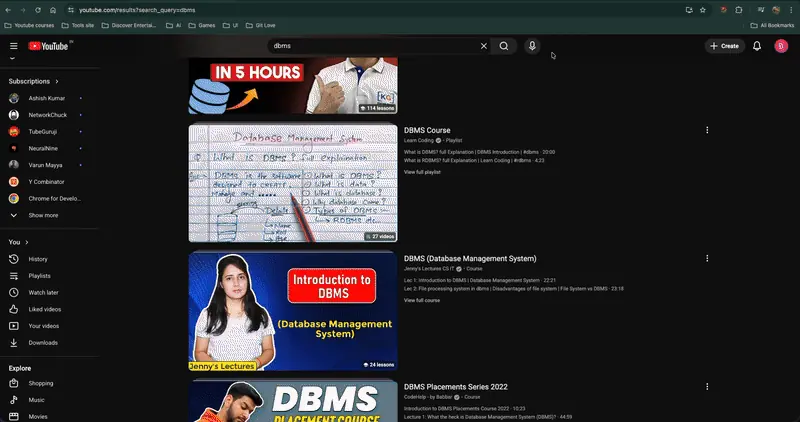Screen dimensions: 800x422
Task: Open the notifications bell
Action: pyautogui.click(x=757, y=46)
